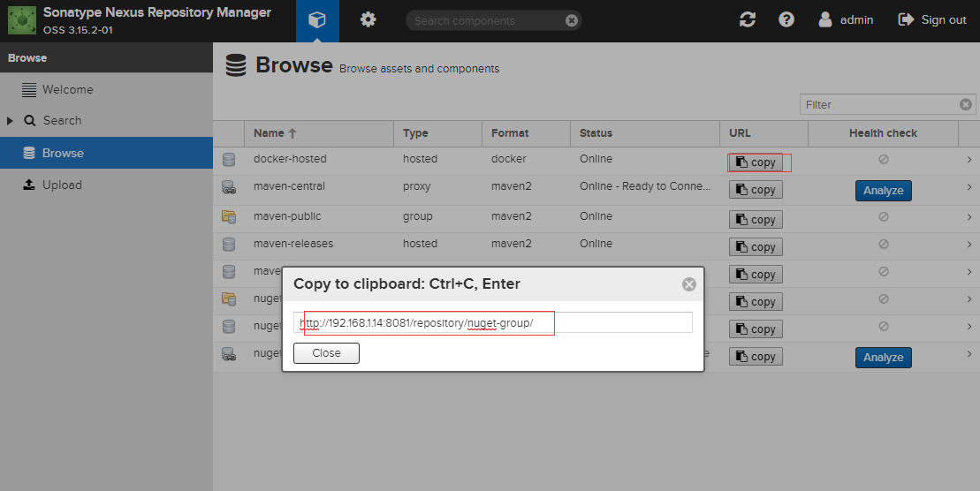Click Sign out

click(x=932, y=20)
